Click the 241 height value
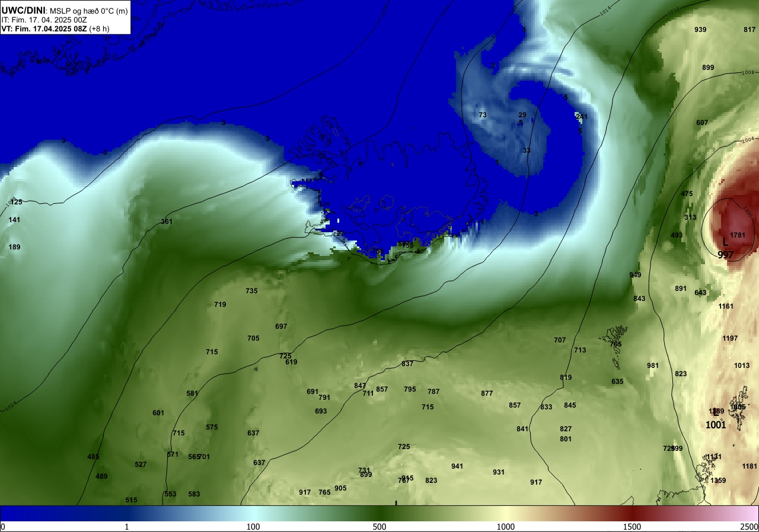This screenshot has height=532, width=759. point(582,117)
